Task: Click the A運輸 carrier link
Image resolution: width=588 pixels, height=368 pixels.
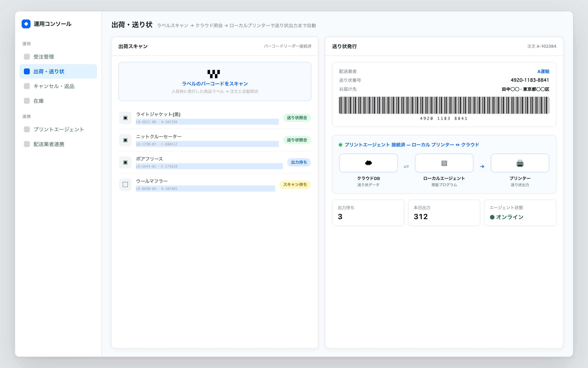Action: [543, 71]
